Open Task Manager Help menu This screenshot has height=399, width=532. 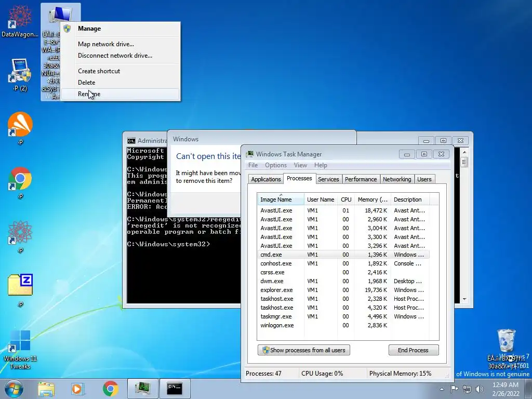click(x=321, y=165)
